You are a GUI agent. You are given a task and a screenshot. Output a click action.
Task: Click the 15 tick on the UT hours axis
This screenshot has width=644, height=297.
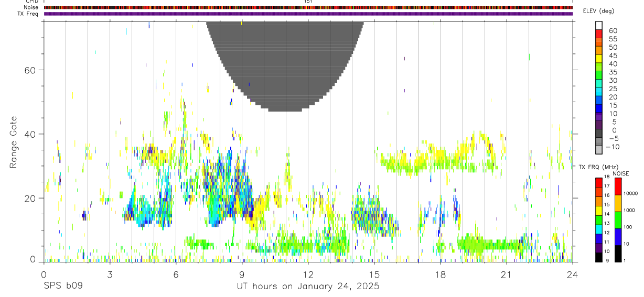point(374,274)
